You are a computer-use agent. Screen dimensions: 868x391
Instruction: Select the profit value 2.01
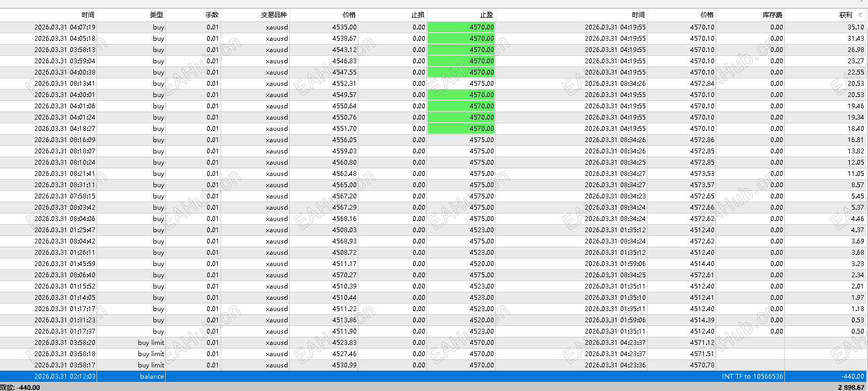857,286
